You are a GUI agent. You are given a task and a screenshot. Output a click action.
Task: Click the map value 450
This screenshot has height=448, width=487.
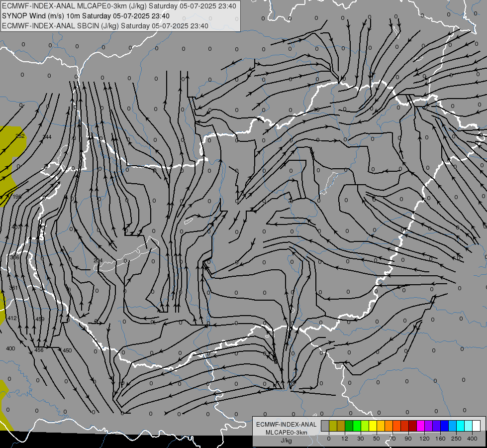(x=67, y=350)
